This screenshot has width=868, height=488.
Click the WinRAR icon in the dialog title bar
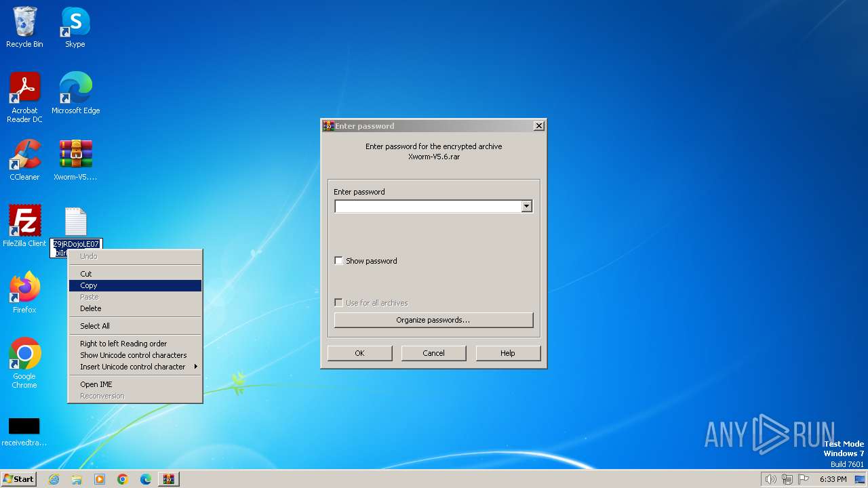pos(328,126)
